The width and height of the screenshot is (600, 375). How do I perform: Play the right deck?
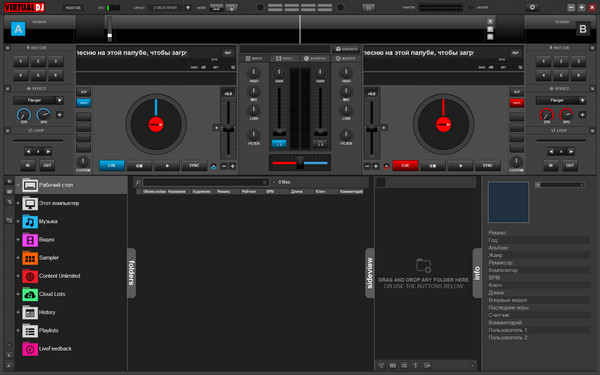click(x=460, y=166)
